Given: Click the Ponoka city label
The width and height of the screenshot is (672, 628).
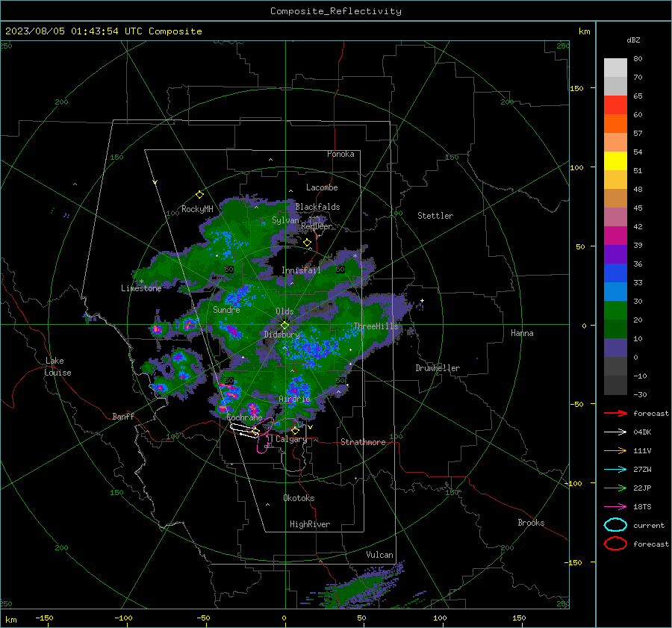Looking at the screenshot, I should [340, 154].
